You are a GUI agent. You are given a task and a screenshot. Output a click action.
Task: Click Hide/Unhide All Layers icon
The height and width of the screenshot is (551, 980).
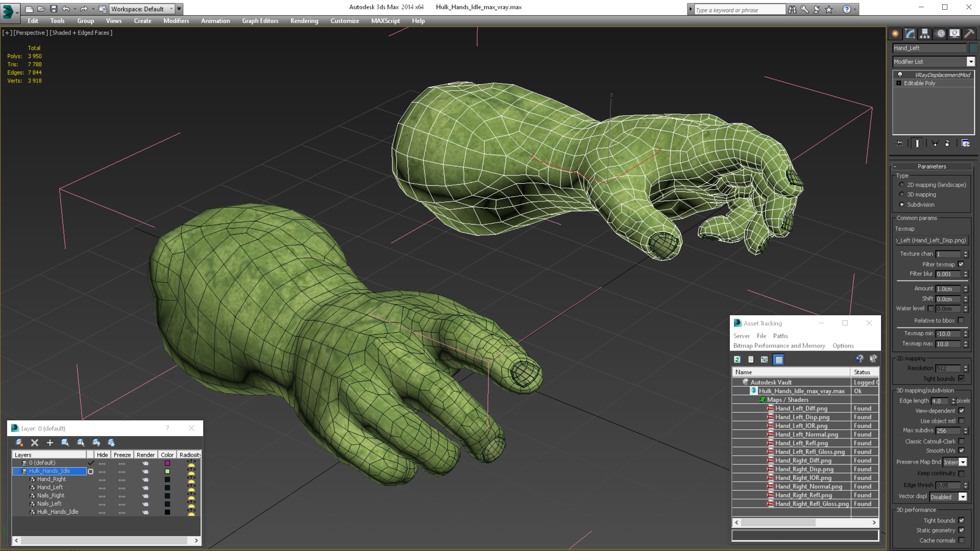96,443
